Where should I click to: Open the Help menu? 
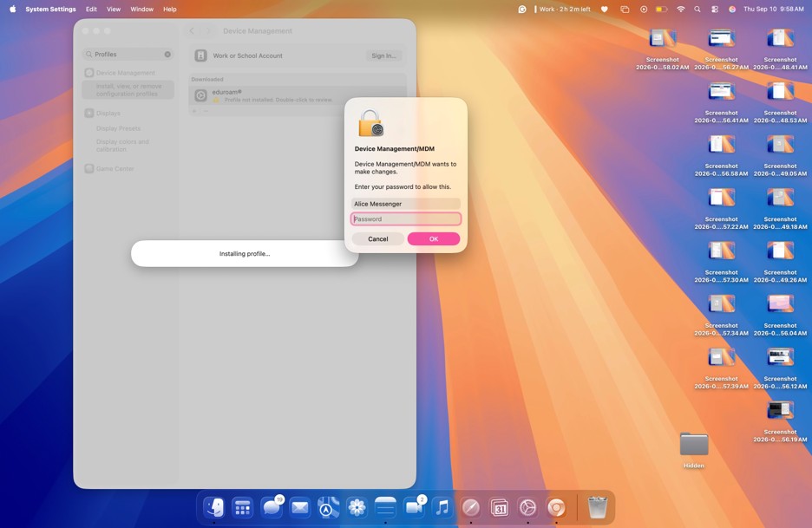170,10
